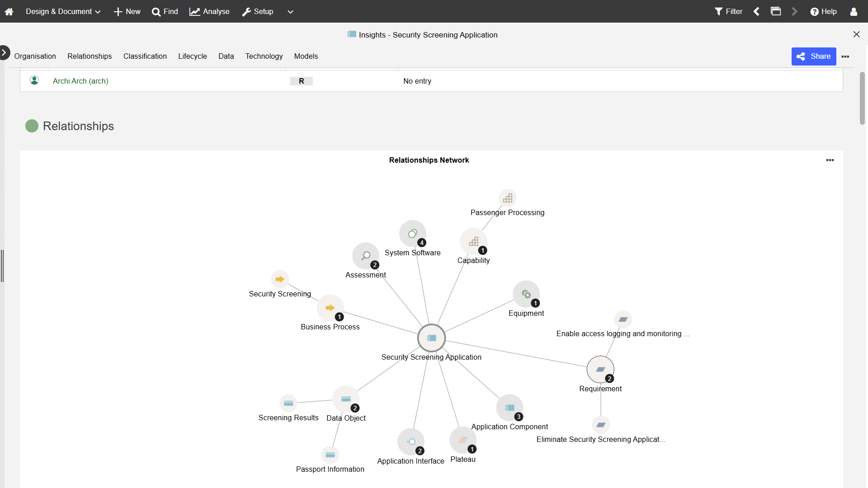This screenshot has width=868, height=488.
Task: Open the Relationships Network options ellipsis
Action: tap(830, 160)
